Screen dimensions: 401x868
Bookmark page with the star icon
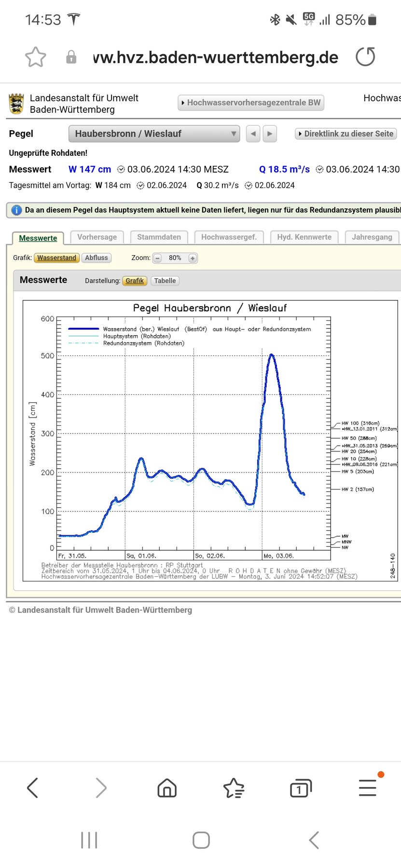(35, 57)
